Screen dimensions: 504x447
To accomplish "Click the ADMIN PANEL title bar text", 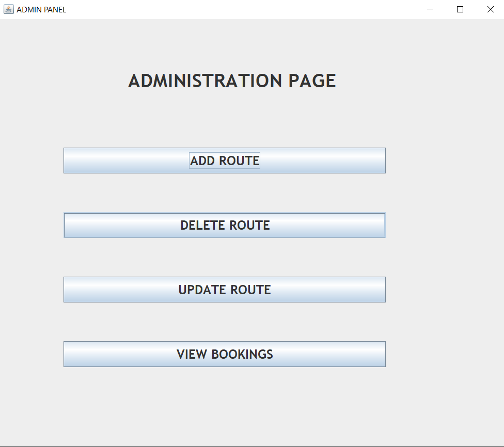I will (41, 9).
